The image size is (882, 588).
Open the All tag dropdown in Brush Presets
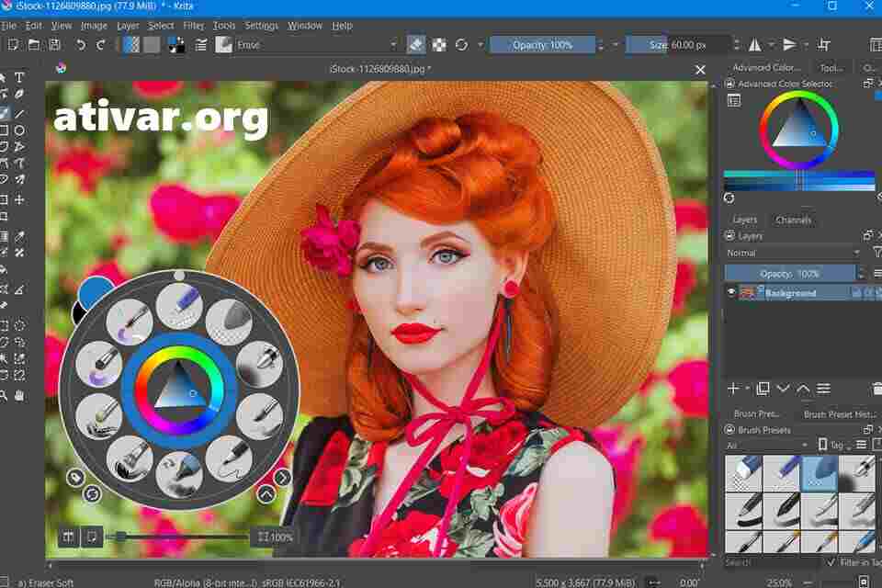tap(772, 444)
